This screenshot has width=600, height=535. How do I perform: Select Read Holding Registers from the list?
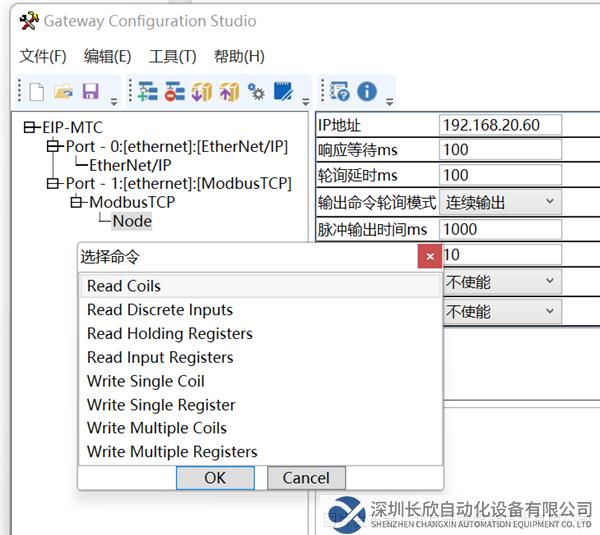[170, 334]
